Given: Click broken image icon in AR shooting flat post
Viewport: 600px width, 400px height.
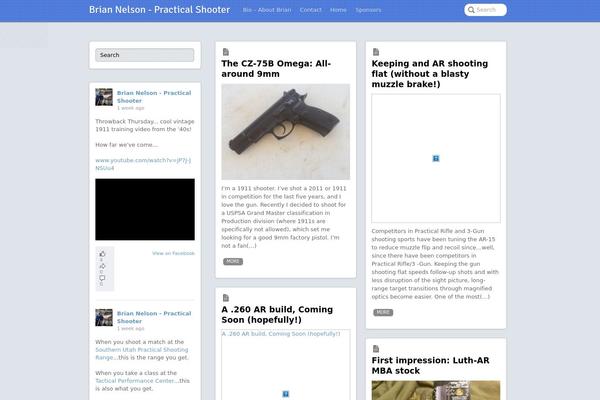Looking at the screenshot, I should click(436, 158).
